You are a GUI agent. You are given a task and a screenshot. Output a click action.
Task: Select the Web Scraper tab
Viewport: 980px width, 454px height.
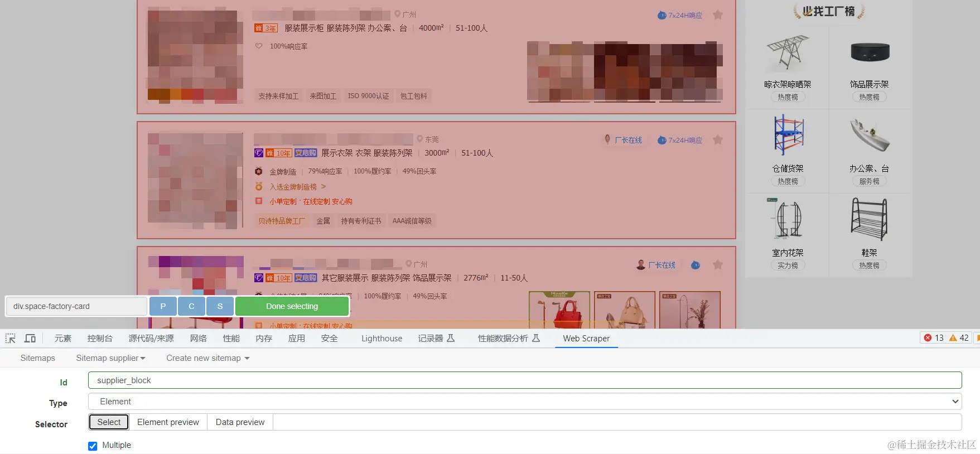[586, 338]
